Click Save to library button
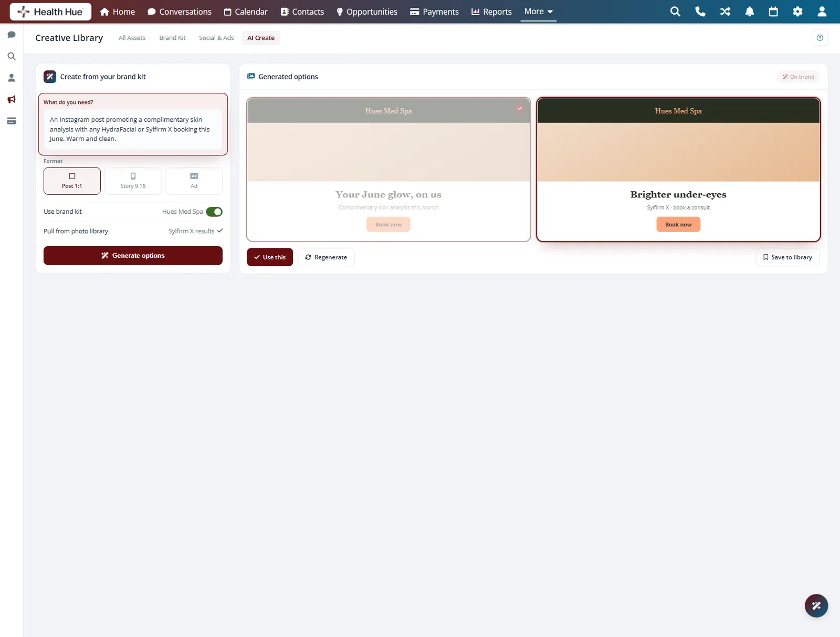 787,257
